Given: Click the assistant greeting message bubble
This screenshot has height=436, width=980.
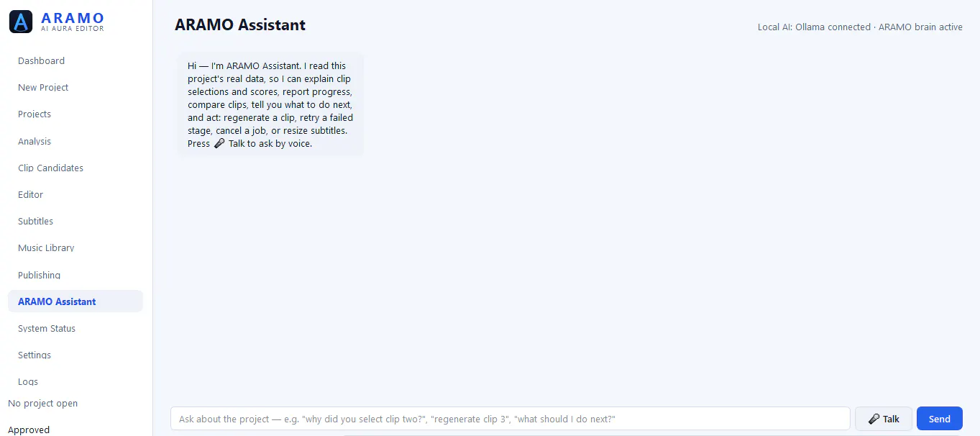Looking at the screenshot, I should (270, 104).
